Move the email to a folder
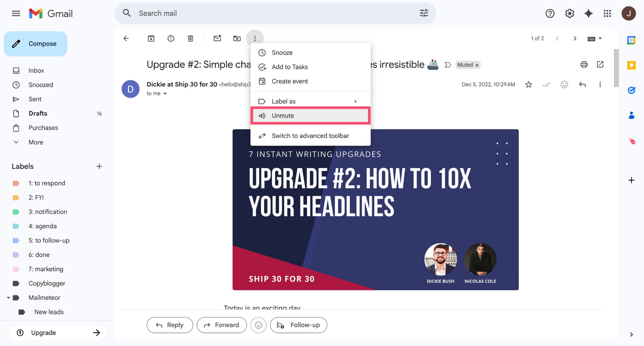 tap(237, 38)
